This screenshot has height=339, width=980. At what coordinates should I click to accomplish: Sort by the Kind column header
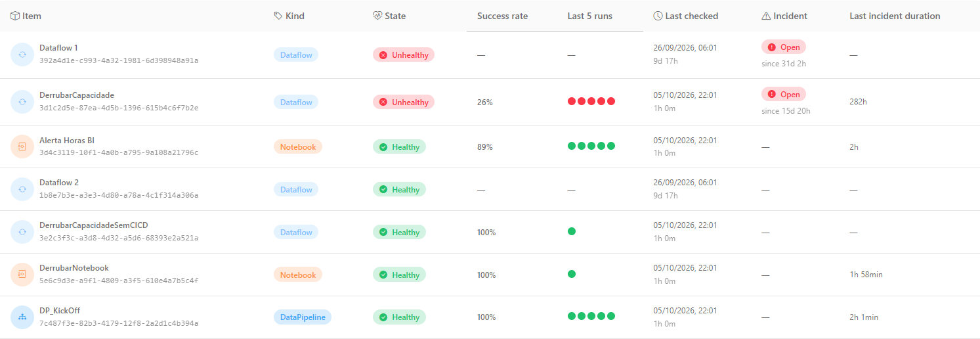tap(295, 16)
